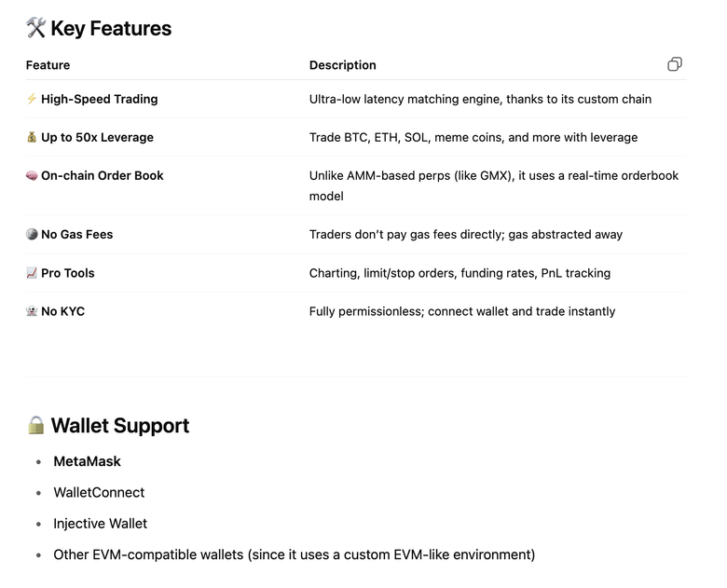Click the Wallet Support heading text

120,426
